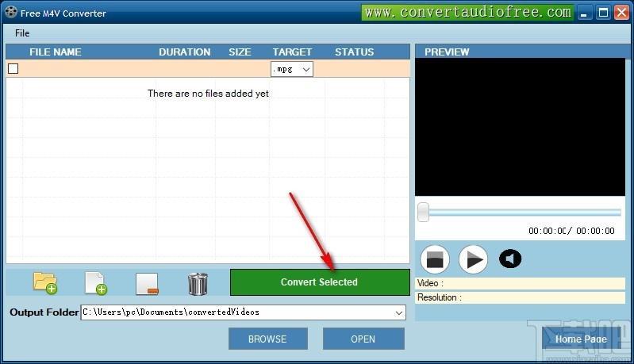Image resolution: width=634 pixels, height=364 pixels.
Task: Click the TARGET column header
Action: 292,52
